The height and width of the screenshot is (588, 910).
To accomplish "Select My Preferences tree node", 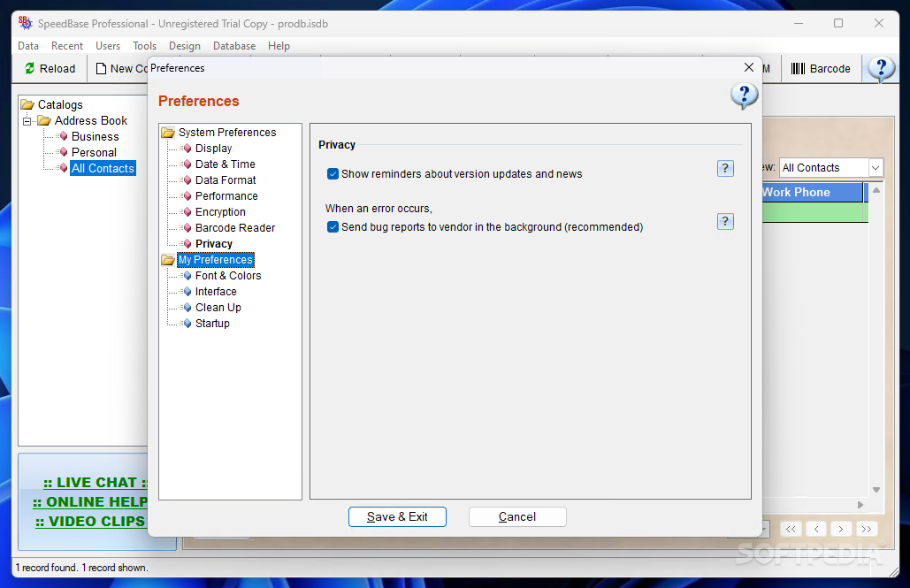I will 215,260.
